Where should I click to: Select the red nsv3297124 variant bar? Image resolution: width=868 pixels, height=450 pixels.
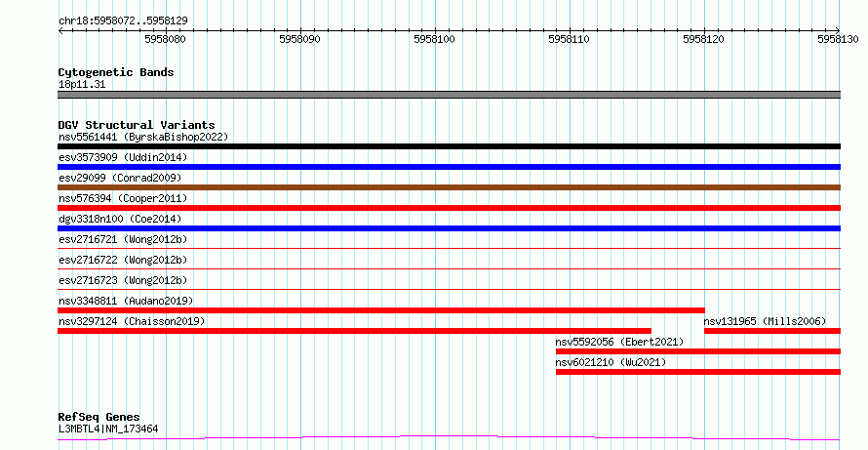354,331
